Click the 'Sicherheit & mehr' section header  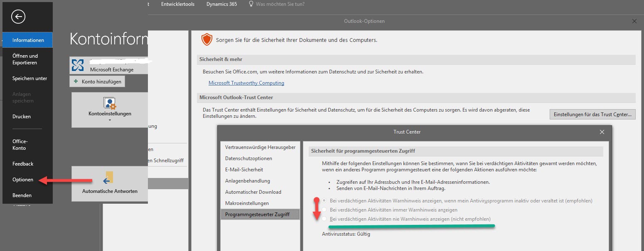(416, 59)
